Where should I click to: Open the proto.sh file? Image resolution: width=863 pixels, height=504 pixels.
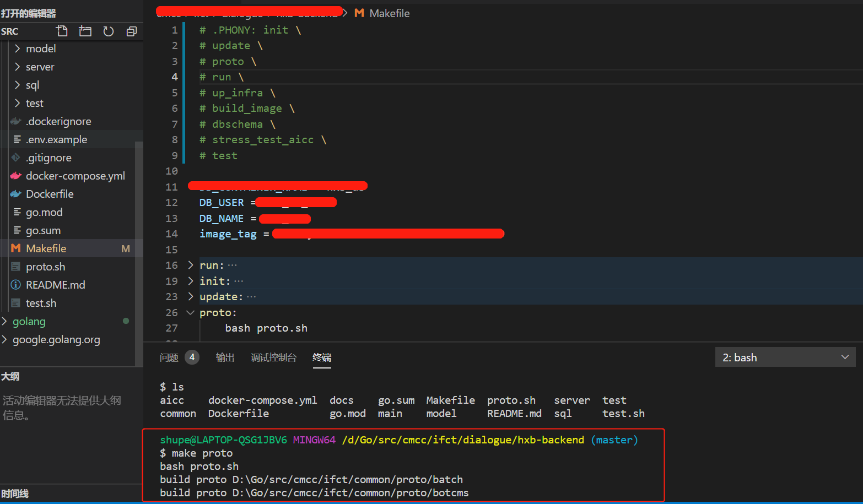(x=45, y=267)
